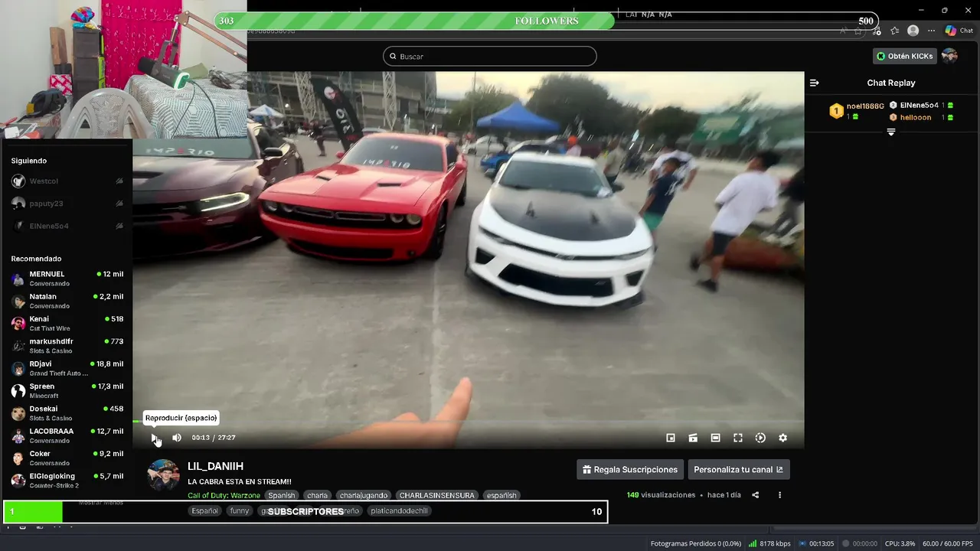Click the Siguiendo section heading
This screenshot has height=551, width=980.
point(29,161)
